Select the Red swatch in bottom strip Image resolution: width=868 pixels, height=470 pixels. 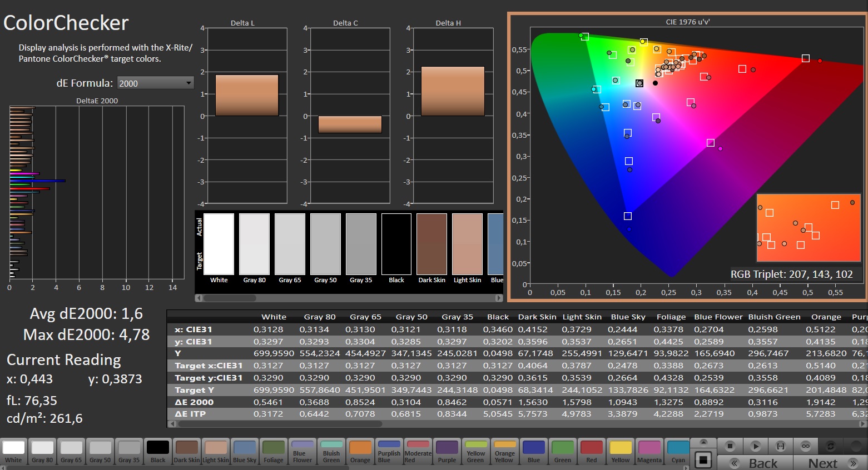(x=592, y=452)
